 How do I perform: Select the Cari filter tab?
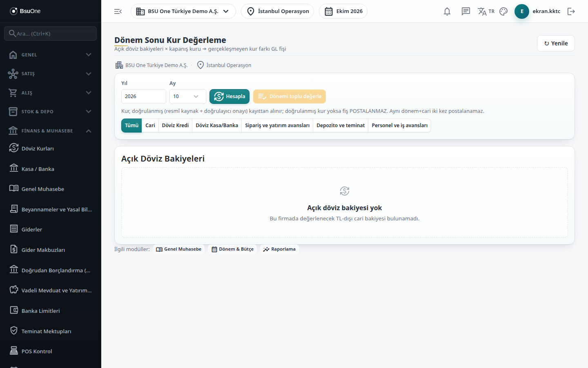150,126
